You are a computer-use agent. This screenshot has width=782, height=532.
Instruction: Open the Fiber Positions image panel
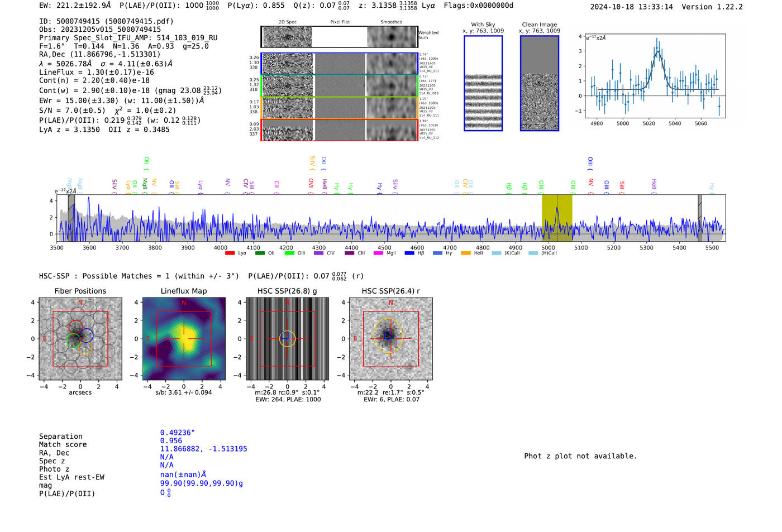tap(80, 339)
